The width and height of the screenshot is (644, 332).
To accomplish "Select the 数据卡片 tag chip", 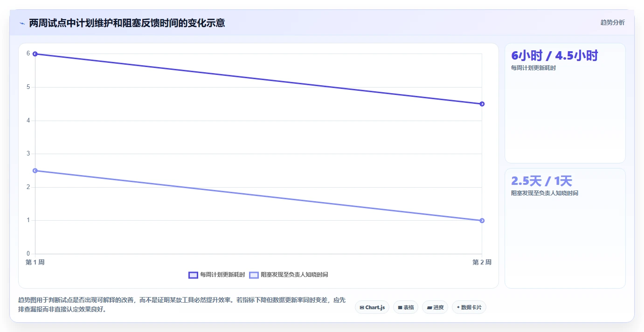I will coord(469,307).
